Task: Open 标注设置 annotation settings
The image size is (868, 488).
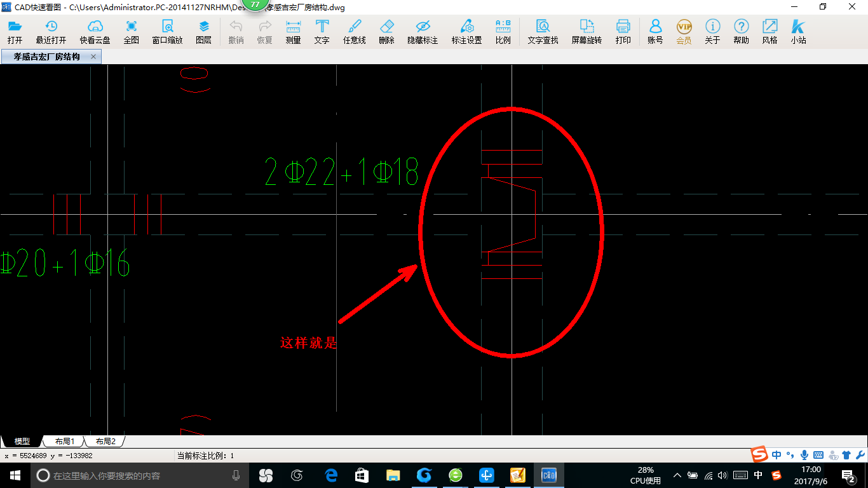Action: pos(467,32)
